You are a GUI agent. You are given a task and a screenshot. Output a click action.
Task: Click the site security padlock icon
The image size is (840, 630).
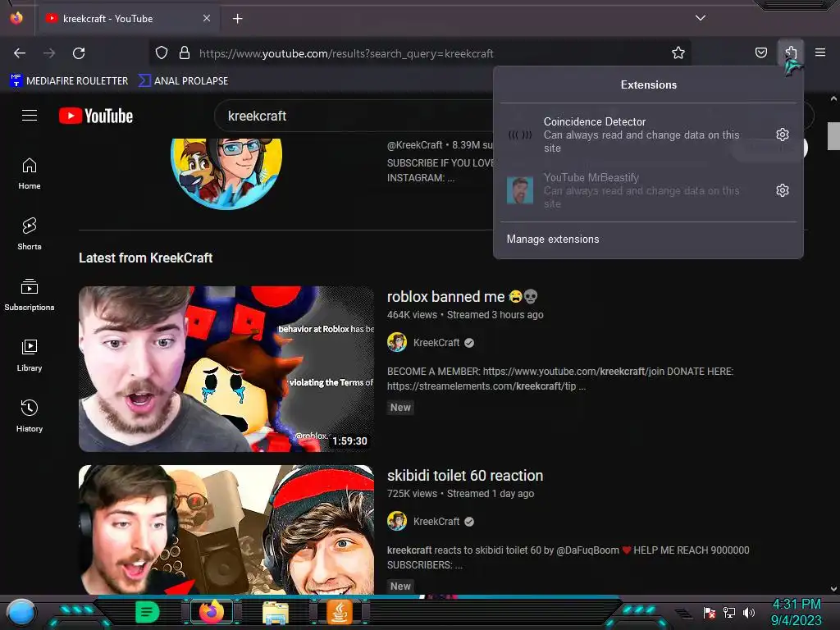click(x=185, y=53)
